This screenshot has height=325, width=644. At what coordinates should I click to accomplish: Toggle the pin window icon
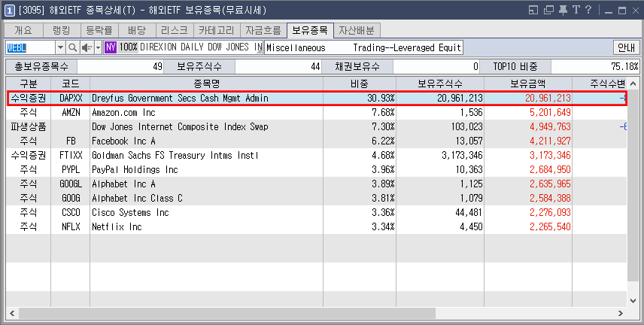point(563,10)
